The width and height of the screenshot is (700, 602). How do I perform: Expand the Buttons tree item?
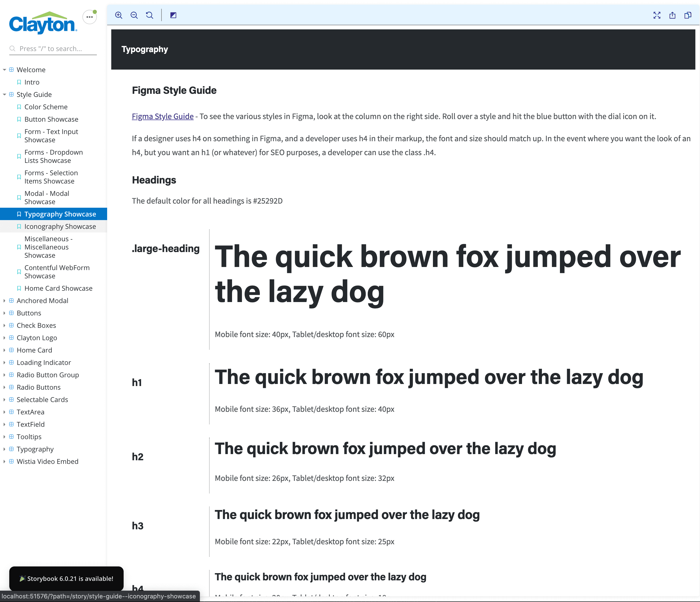tap(4, 313)
